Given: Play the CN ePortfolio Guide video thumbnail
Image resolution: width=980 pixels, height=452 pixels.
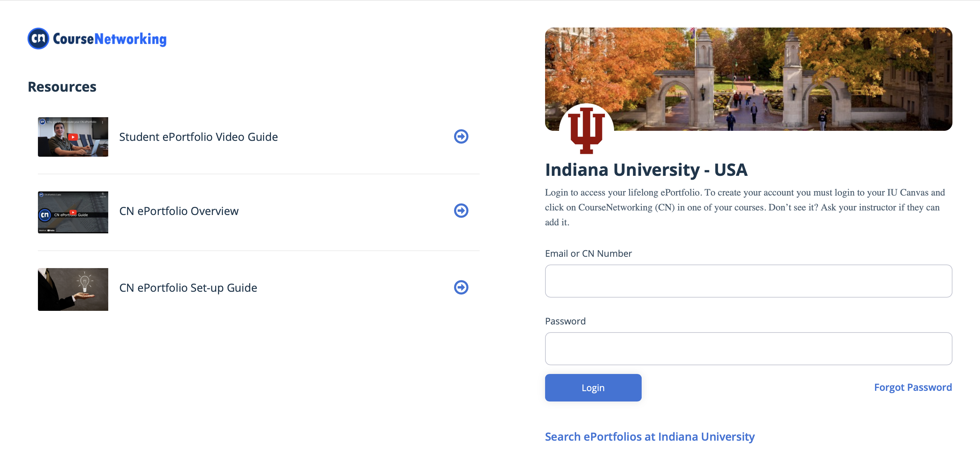Looking at the screenshot, I should pyautogui.click(x=73, y=212).
